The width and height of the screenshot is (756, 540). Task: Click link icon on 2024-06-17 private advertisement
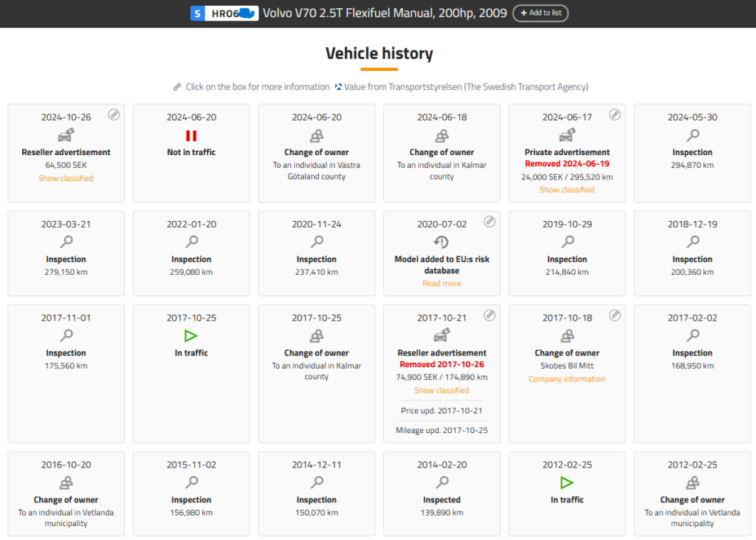pyautogui.click(x=615, y=115)
